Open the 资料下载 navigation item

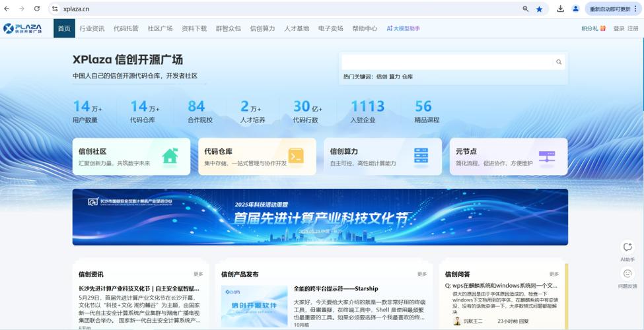194,29
